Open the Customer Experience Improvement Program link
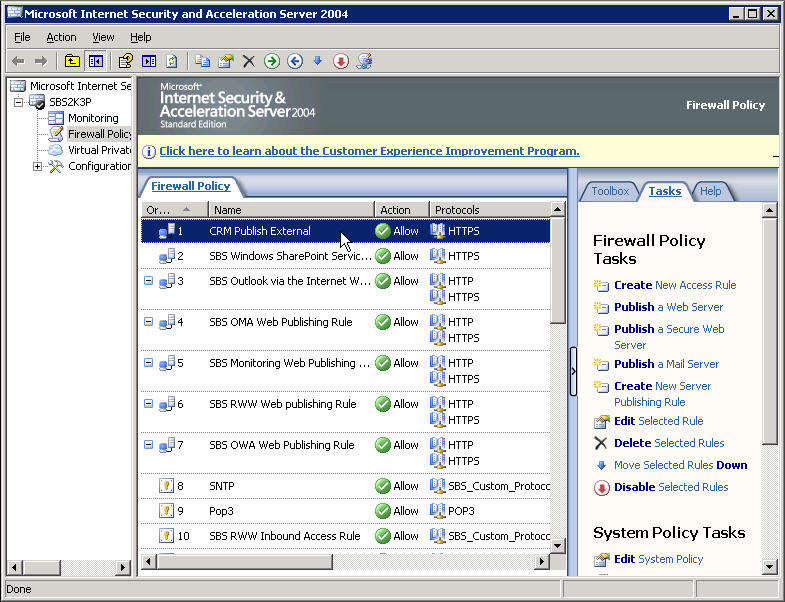This screenshot has height=602, width=785. tap(369, 151)
